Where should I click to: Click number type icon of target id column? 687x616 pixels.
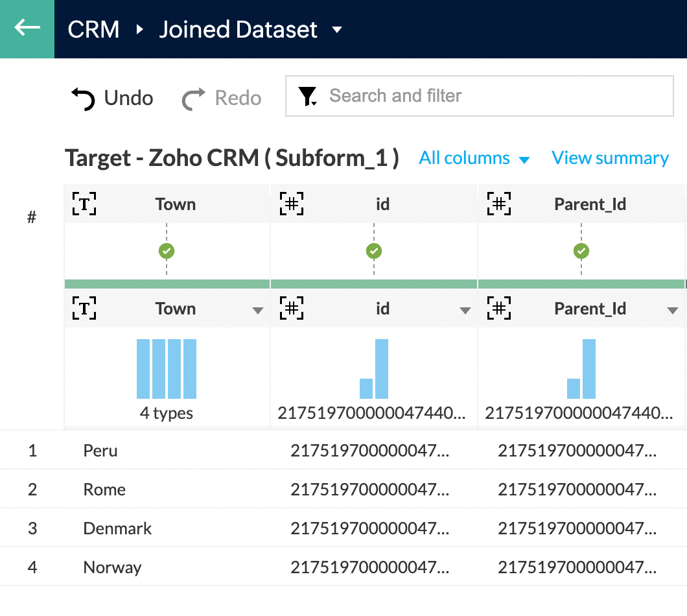pos(292,204)
